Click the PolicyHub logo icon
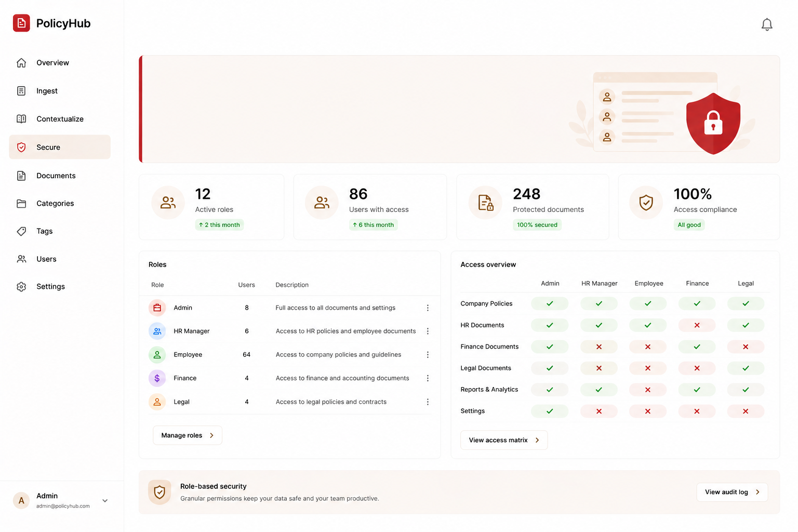This screenshot has height=532, width=798. coord(21,23)
